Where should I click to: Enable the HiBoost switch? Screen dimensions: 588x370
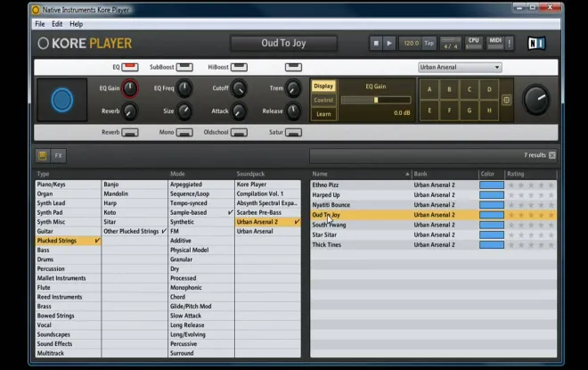tap(239, 67)
